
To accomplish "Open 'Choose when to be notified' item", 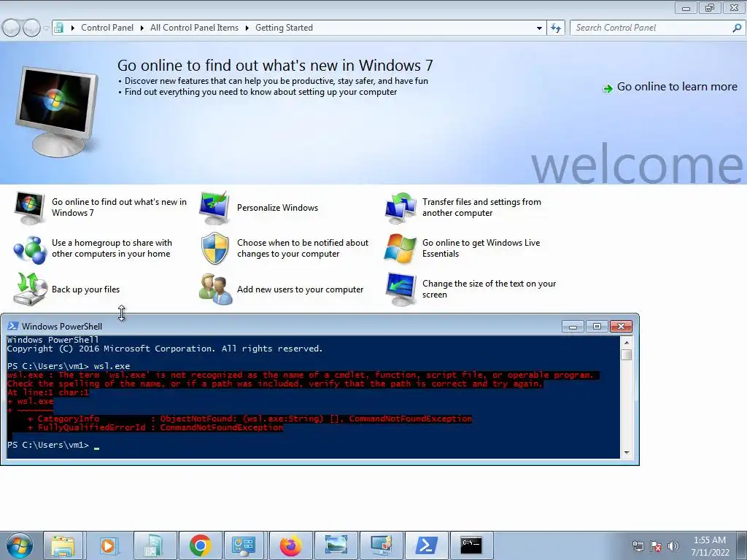I will click(303, 248).
